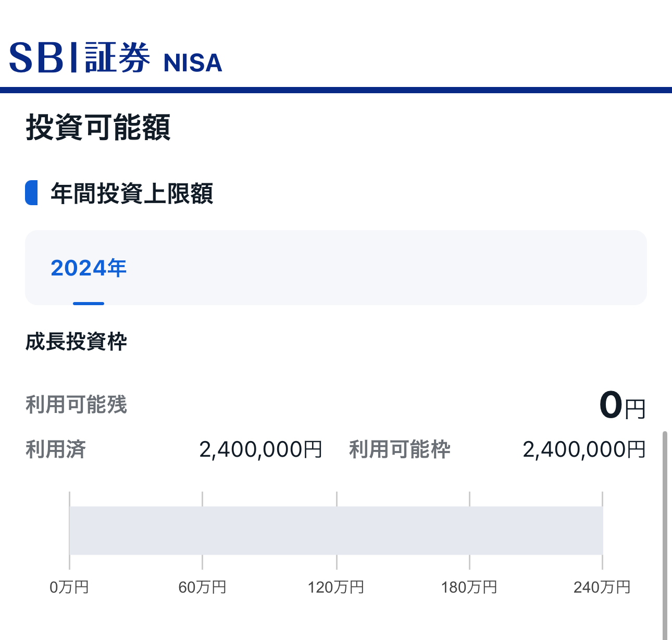Image resolution: width=672 pixels, height=640 pixels.
Task: Click the 投資可能額 page heading
Action: 98,127
